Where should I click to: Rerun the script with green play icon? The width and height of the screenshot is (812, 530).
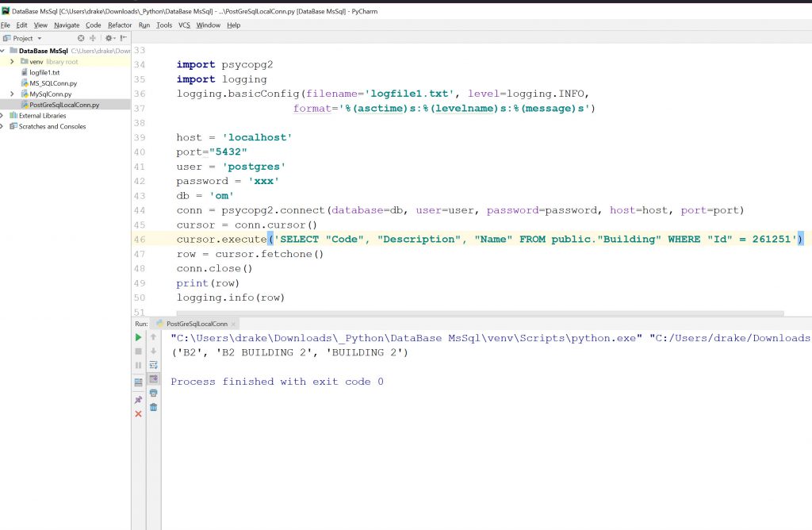pyautogui.click(x=138, y=337)
